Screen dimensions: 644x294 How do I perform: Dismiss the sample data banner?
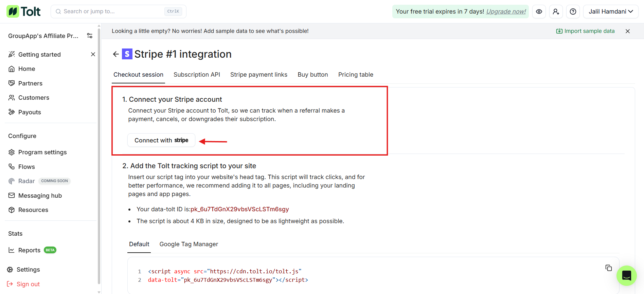coord(628,31)
